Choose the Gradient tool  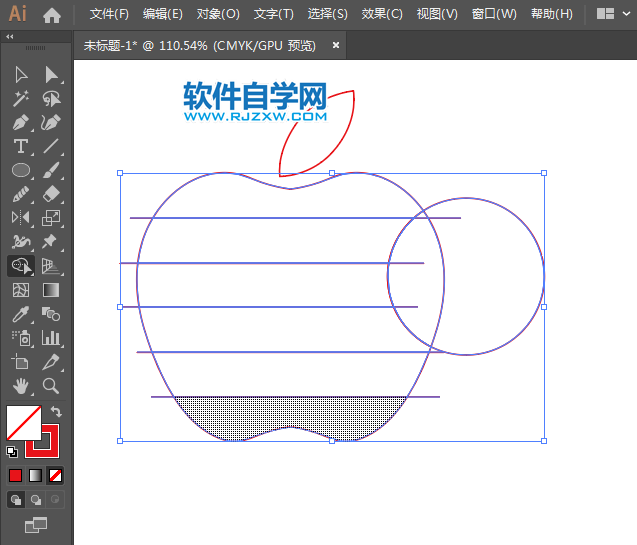[x=51, y=290]
